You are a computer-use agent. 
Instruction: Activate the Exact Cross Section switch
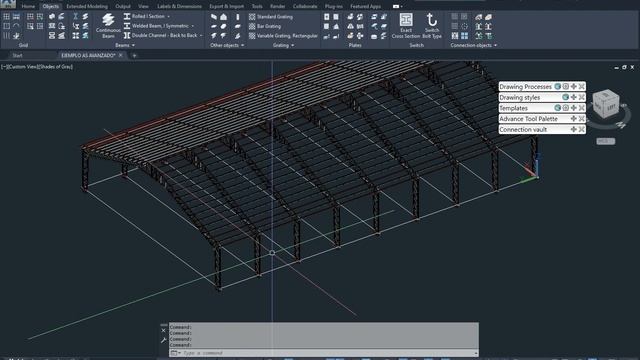tap(406, 25)
